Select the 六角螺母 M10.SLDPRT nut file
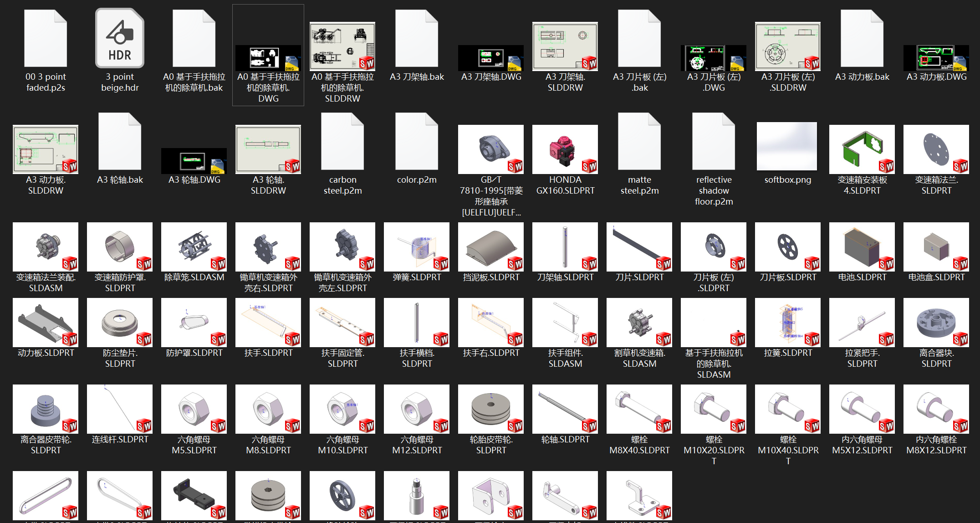 pyautogui.click(x=342, y=409)
